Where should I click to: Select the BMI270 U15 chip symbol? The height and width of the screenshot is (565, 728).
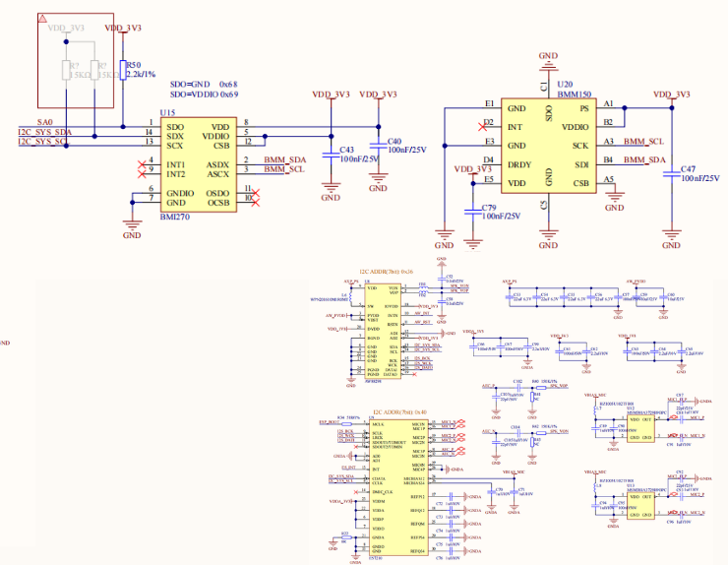point(197,164)
